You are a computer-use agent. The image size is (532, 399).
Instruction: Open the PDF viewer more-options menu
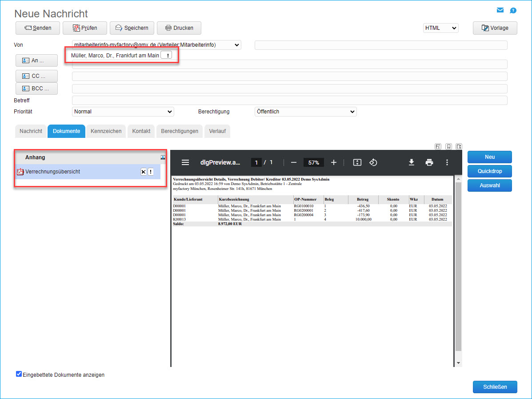447,162
